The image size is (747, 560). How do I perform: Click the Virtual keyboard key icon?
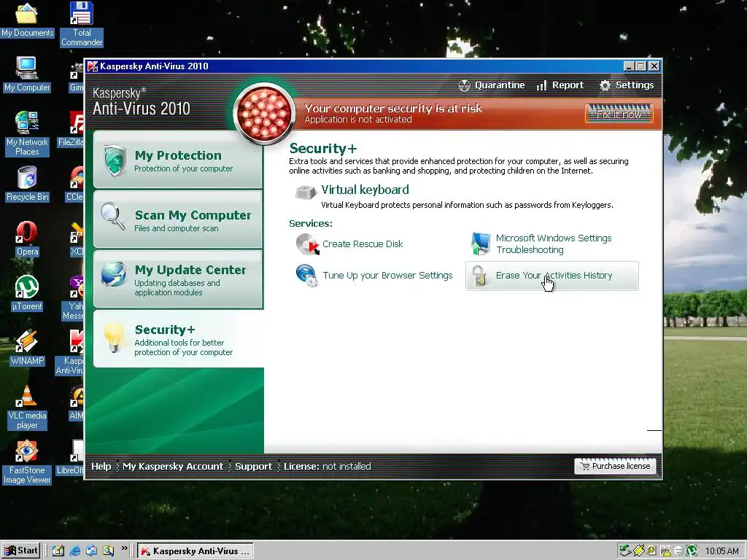306,192
